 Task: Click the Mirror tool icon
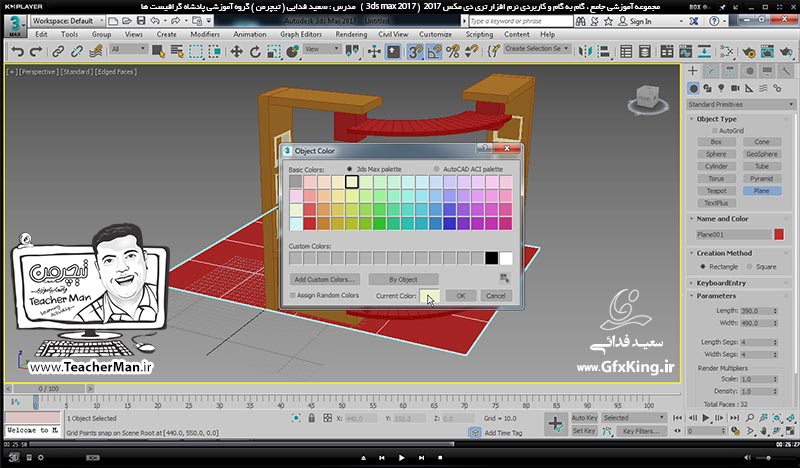click(585, 52)
